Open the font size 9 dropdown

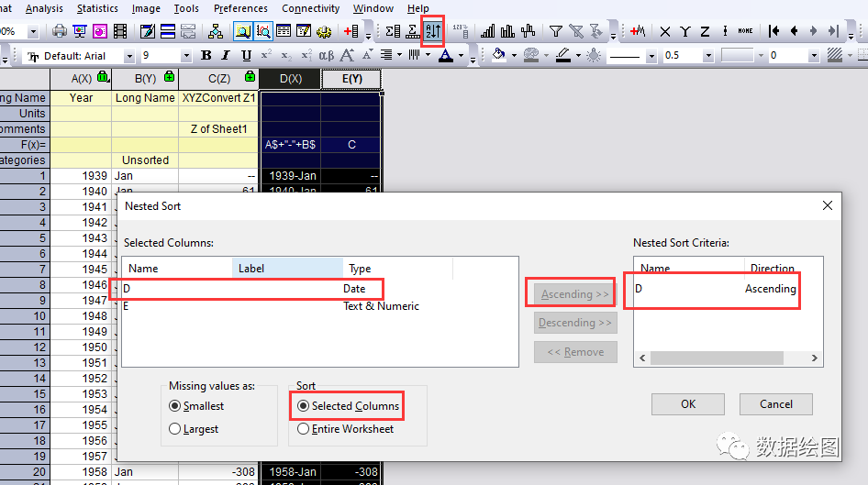tap(186, 56)
